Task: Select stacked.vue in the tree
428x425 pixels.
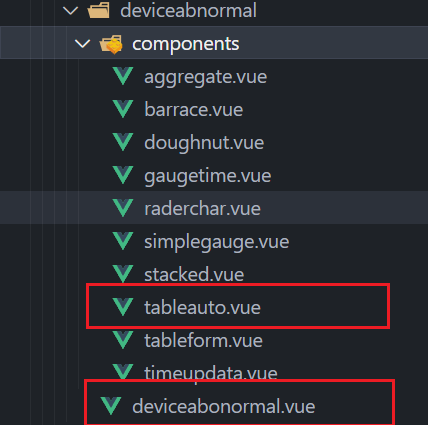Action: point(194,274)
